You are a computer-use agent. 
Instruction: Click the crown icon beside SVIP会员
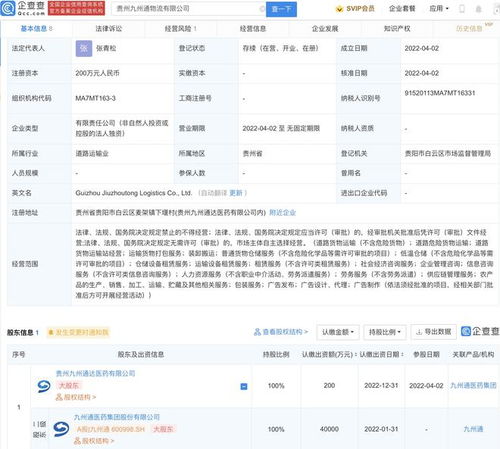point(339,9)
